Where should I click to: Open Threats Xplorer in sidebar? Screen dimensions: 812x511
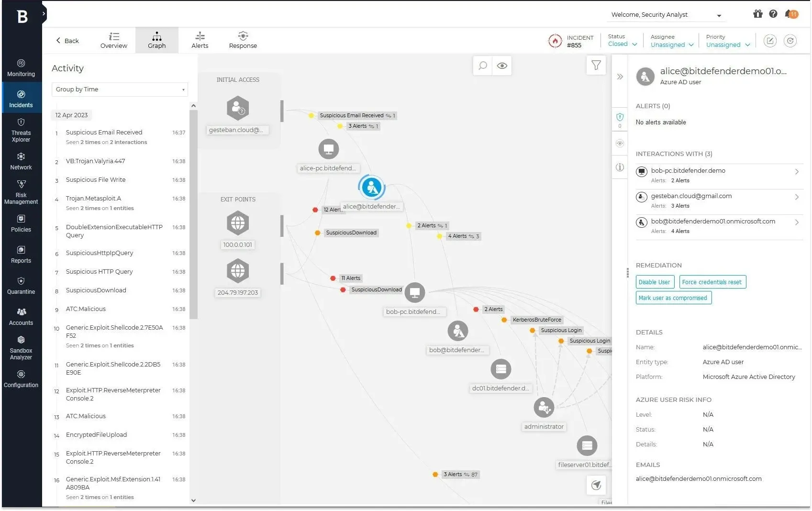click(x=21, y=130)
